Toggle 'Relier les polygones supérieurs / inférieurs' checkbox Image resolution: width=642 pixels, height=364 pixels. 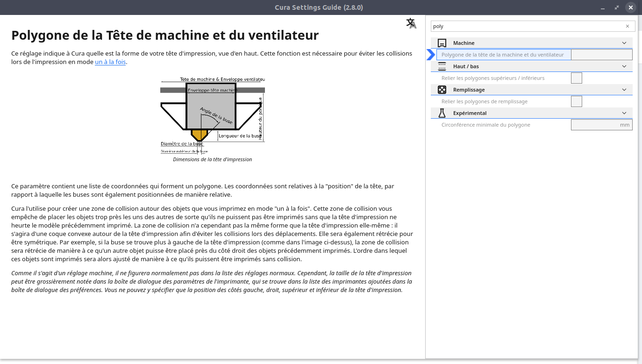577,78
